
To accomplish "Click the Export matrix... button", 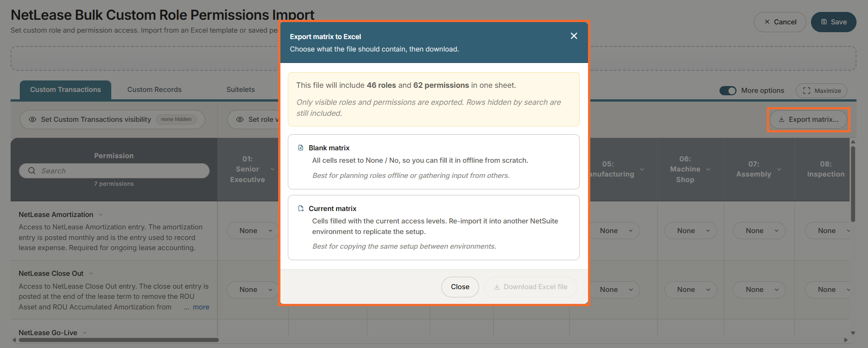I will click(808, 120).
